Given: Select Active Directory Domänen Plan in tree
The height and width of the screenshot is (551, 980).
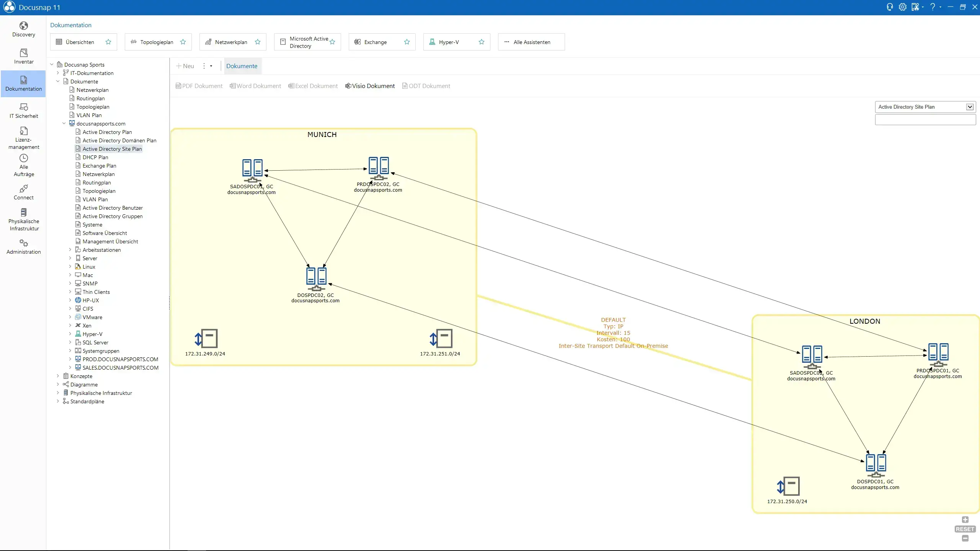Looking at the screenshot, I should point(119,140).
